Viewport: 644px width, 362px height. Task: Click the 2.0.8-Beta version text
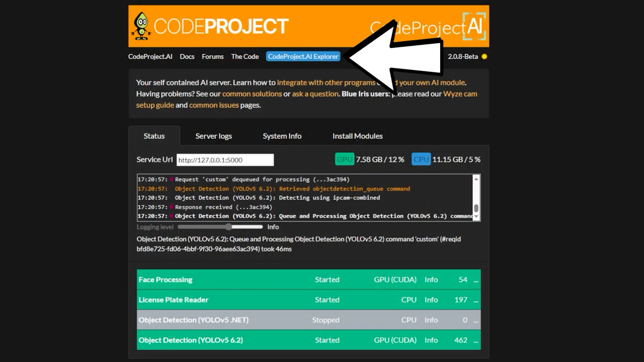463,56
